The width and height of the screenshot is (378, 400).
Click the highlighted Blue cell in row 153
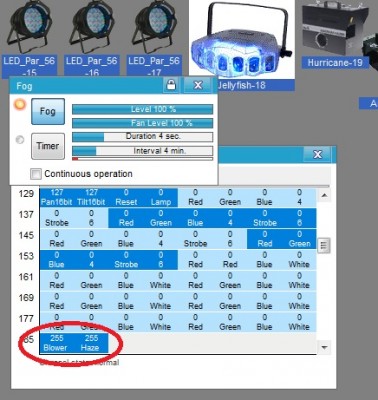[x=57, y=260]
